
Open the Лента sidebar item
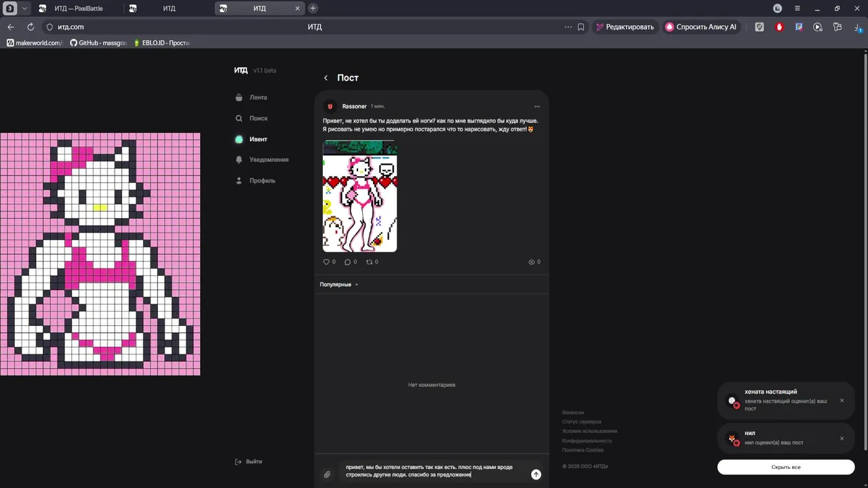(252, 98)
